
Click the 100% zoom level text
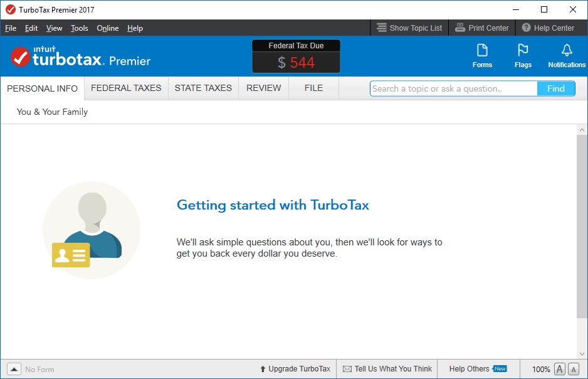(541, 369)
